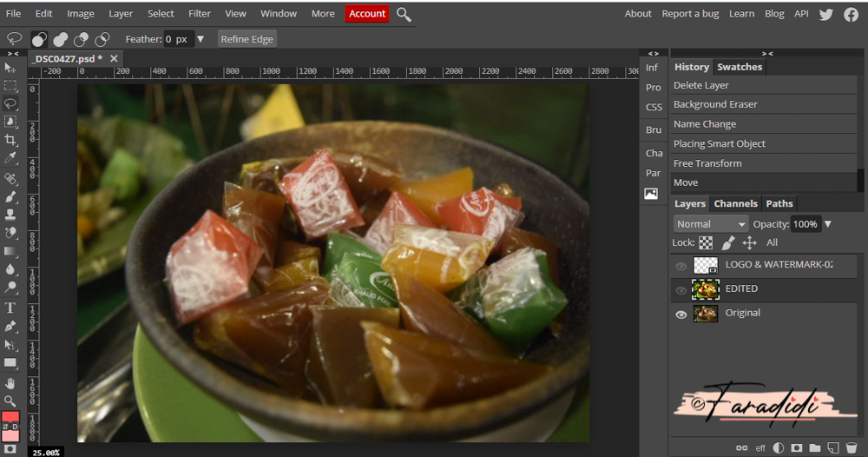Open the Normal blend mode dropdown
868x457 pixels.
point(711,224)
